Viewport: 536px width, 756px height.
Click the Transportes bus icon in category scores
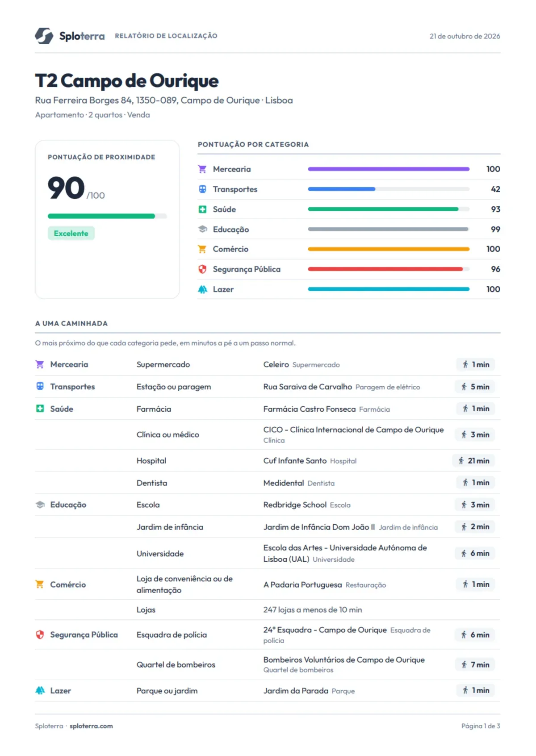(x=202, y=189)
